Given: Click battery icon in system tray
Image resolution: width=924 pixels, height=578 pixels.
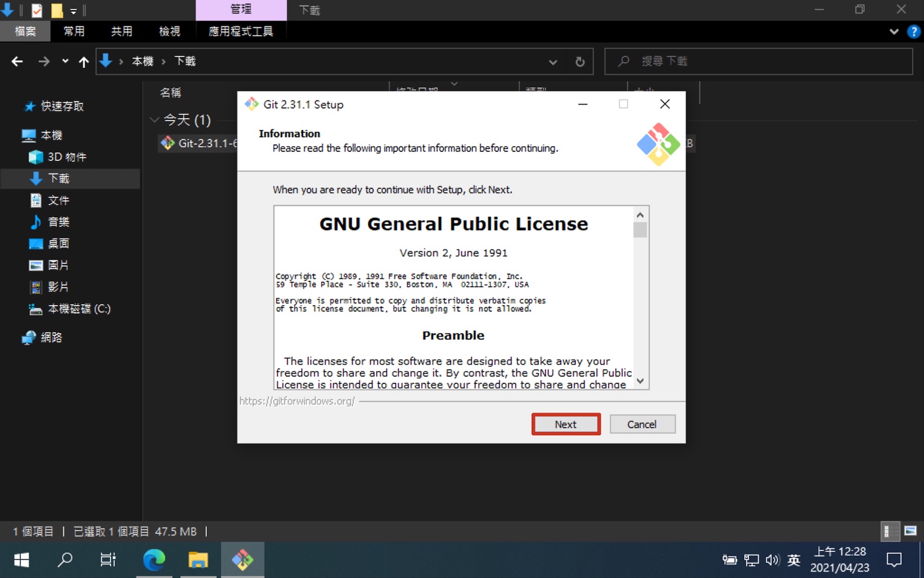Looking at the screenshot, I should pos(730,560).
